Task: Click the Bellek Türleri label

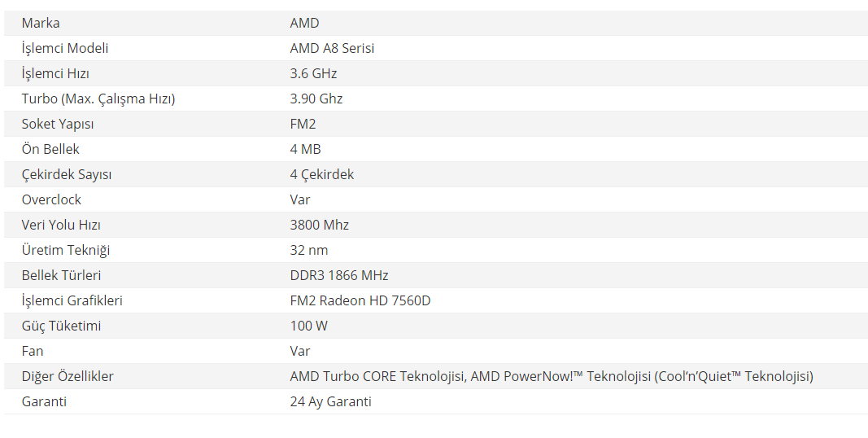Action: [x=62, y=275]
